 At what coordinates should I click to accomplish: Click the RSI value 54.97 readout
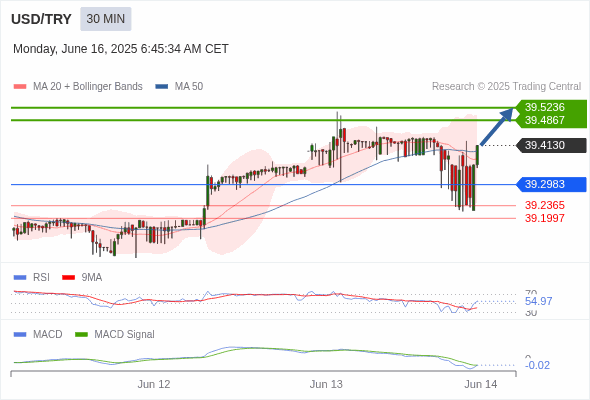[x=538, y=301]
